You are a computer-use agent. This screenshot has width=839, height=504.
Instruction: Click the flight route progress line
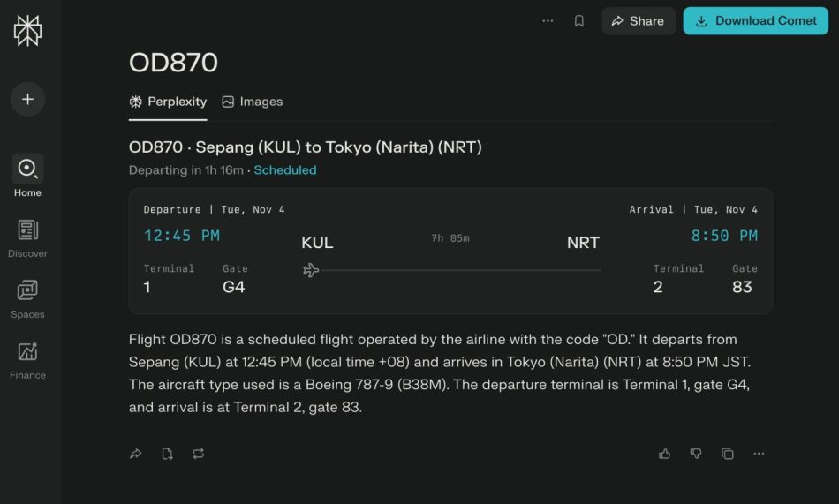[x=459, y=270]
